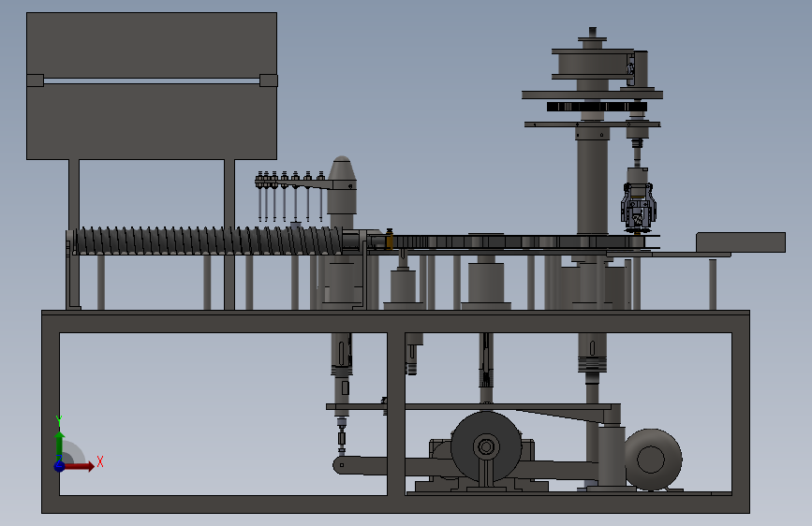Screen dimensions: 812x526
Task: Select the center vertical post of the base frame
Action: [x=396, y=414]
